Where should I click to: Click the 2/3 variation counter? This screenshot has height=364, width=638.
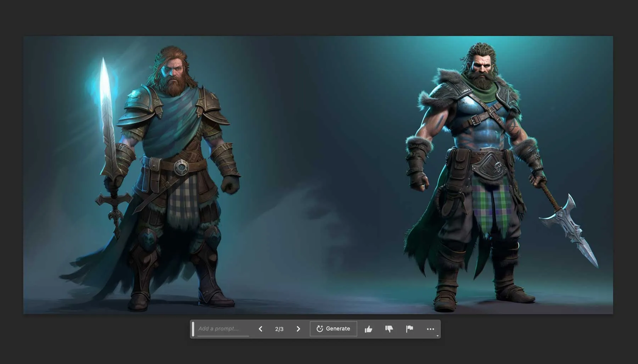(279, 329)
